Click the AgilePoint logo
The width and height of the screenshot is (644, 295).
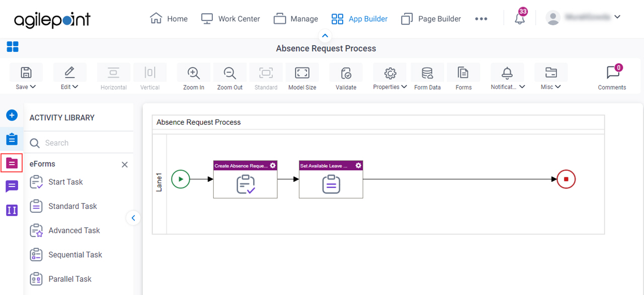[52, 20]
